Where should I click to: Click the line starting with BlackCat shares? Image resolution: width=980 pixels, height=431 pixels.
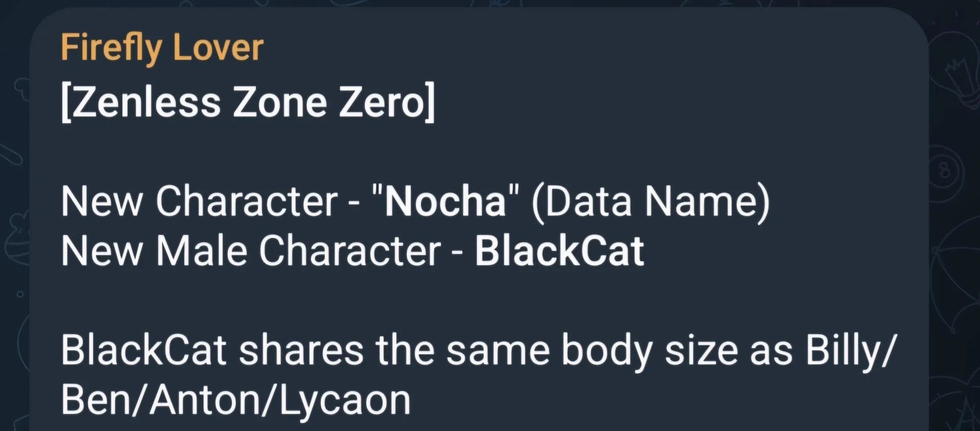pyautogui.click(x=477, y=351)
